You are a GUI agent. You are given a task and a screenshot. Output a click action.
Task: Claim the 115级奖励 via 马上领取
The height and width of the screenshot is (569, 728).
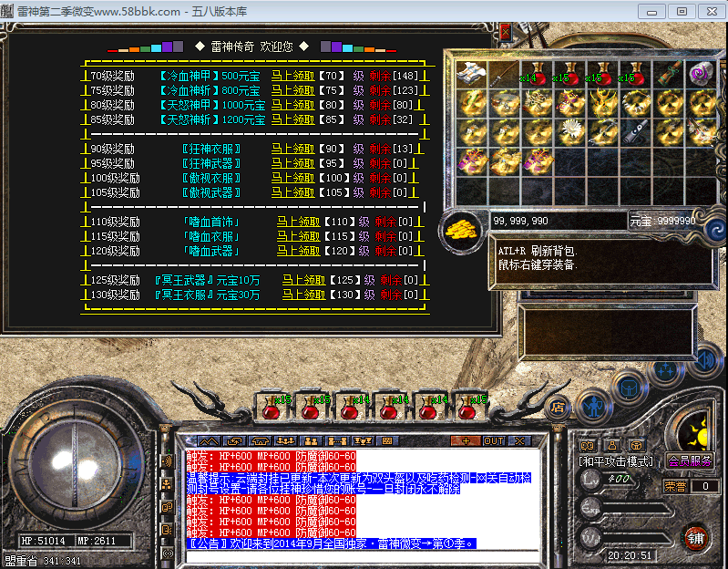coord(299,236)
